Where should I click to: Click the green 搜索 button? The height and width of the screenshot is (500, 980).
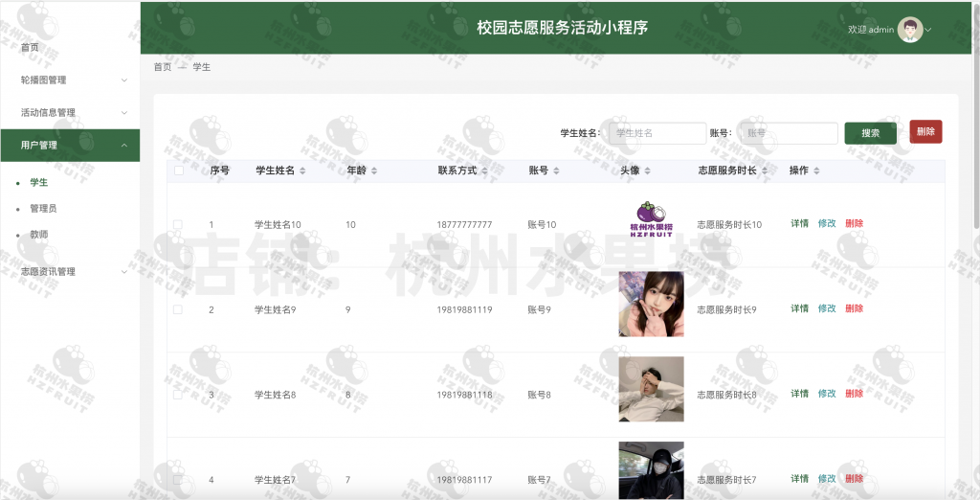[x=871, y=133]
